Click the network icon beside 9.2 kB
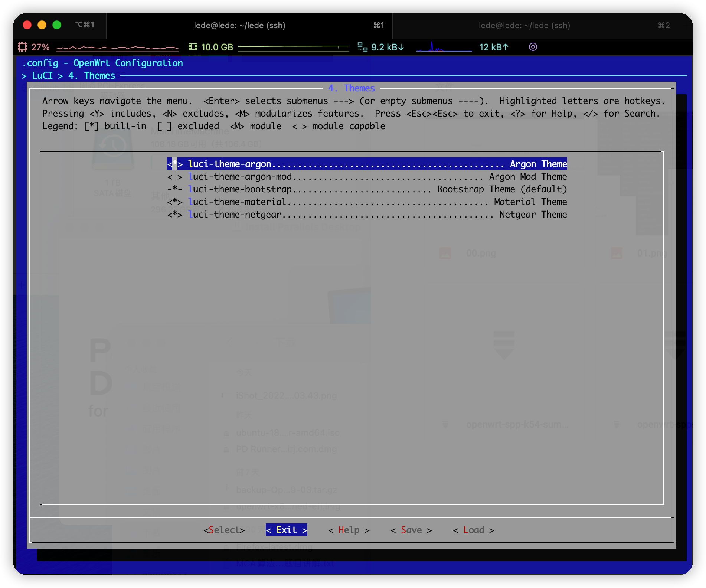 [362, 47]
